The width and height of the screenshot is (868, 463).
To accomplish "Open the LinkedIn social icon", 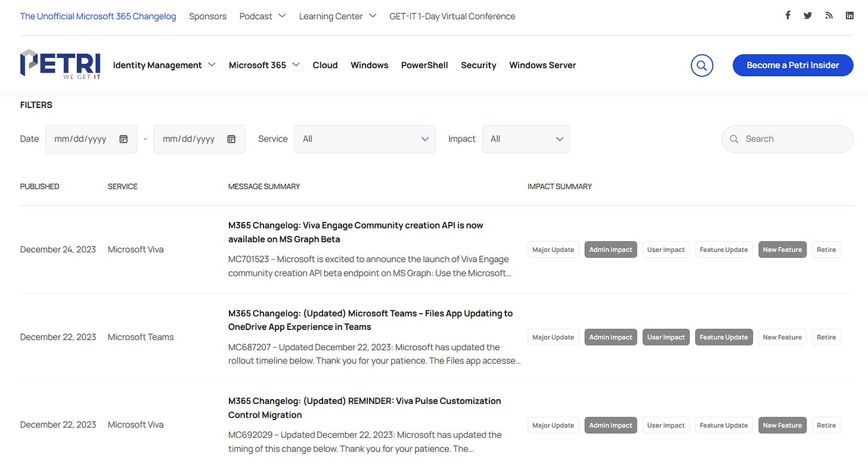I will tap(850, 16).
